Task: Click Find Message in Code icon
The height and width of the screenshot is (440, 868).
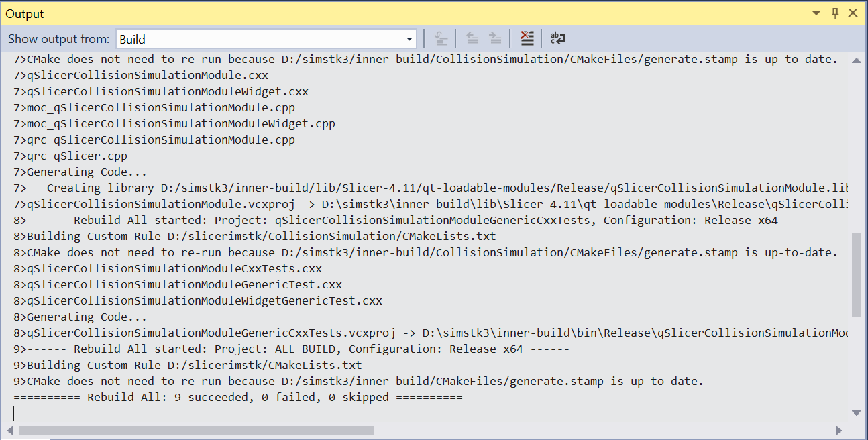Action: (x=441, y=39)
